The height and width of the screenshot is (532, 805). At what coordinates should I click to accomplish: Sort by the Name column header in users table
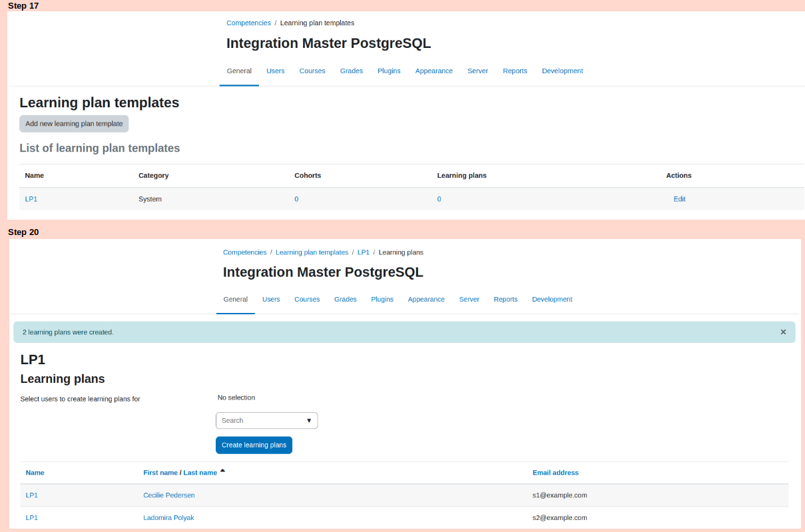35,473
